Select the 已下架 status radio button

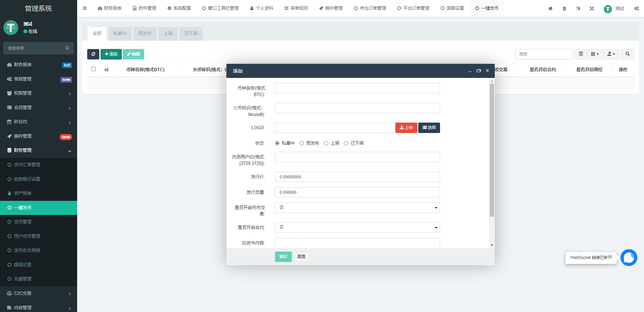click(346, 143)
